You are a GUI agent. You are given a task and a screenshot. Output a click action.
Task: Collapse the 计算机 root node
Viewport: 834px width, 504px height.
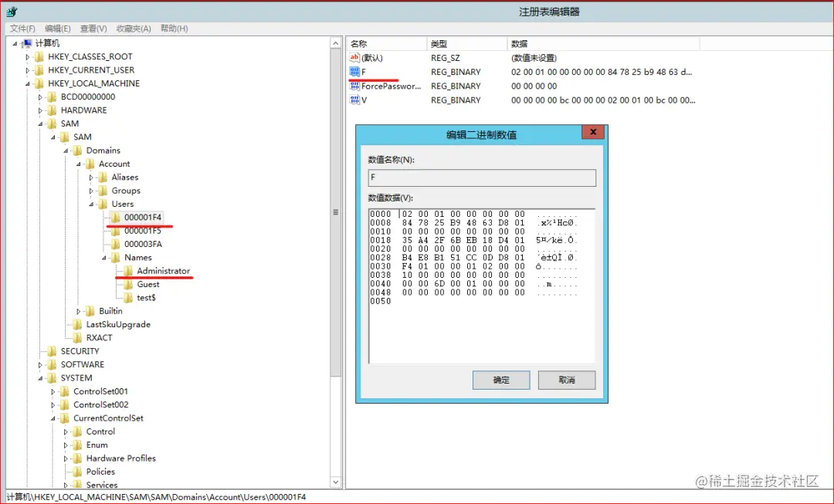(15, 43)
